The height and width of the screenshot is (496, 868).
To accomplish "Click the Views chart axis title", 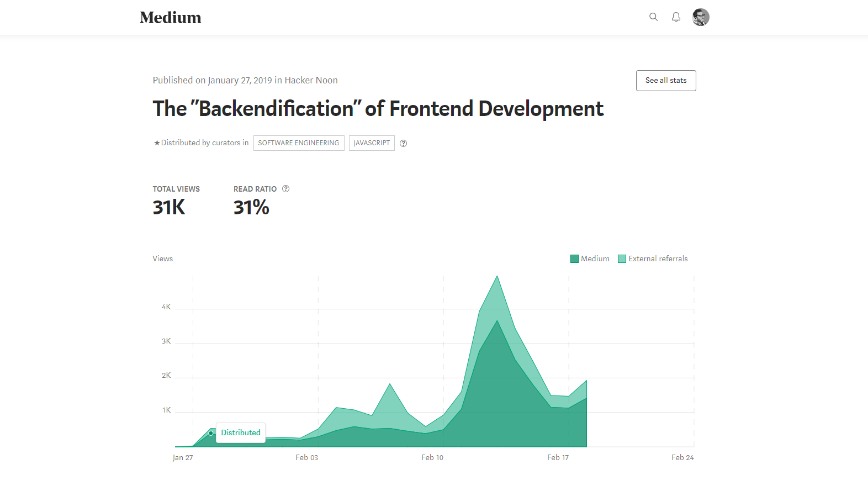I will pyautogui.click(x=163, y=259).
